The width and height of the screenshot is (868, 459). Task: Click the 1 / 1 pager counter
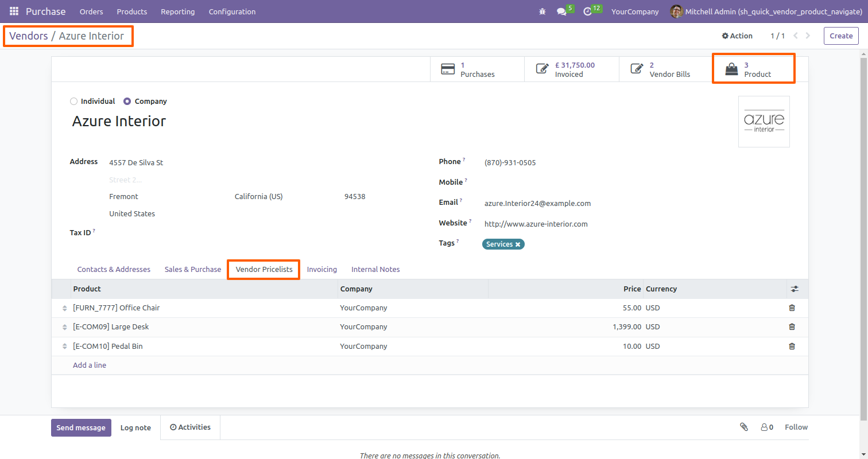[777, 36]
